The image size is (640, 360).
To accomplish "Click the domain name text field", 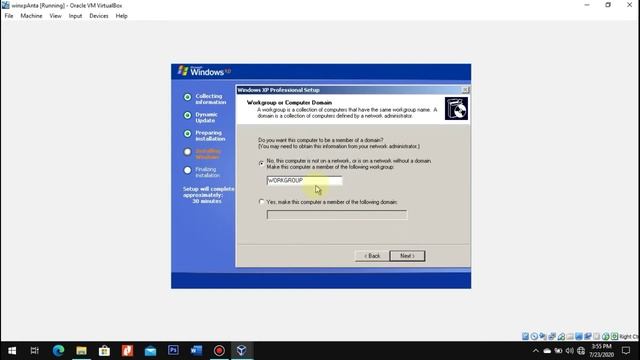I will [337, 215].
